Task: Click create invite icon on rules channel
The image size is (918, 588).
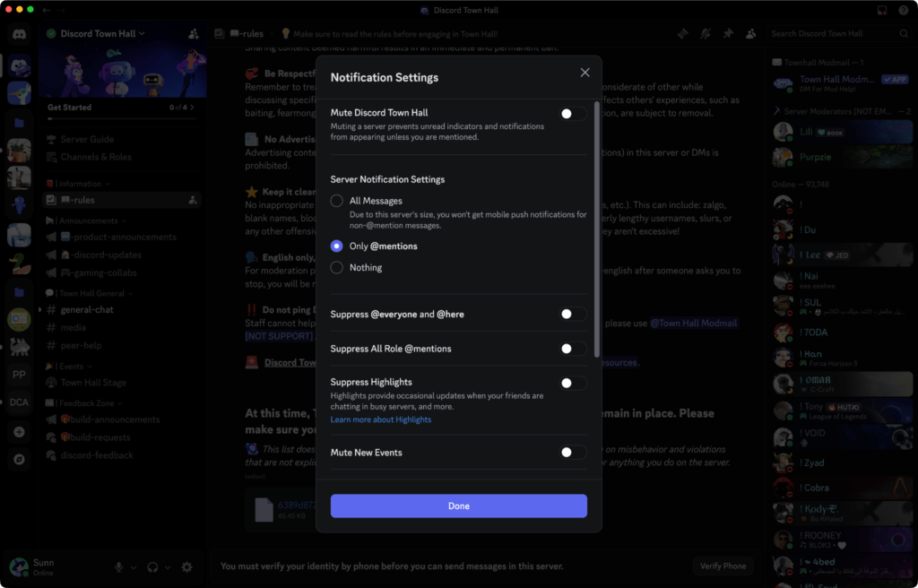Action: pyautogui.click(x=193, y=200)
